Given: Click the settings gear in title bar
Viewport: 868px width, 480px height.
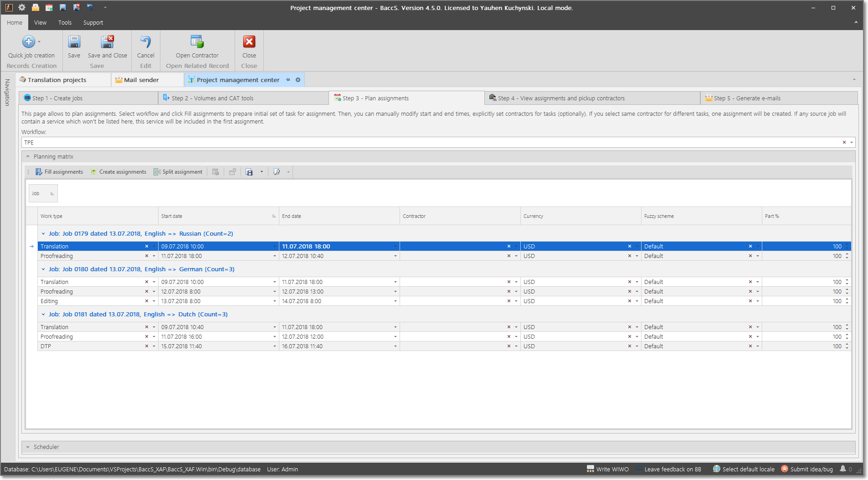Looking at the screenshot, I should pos(22,7).
